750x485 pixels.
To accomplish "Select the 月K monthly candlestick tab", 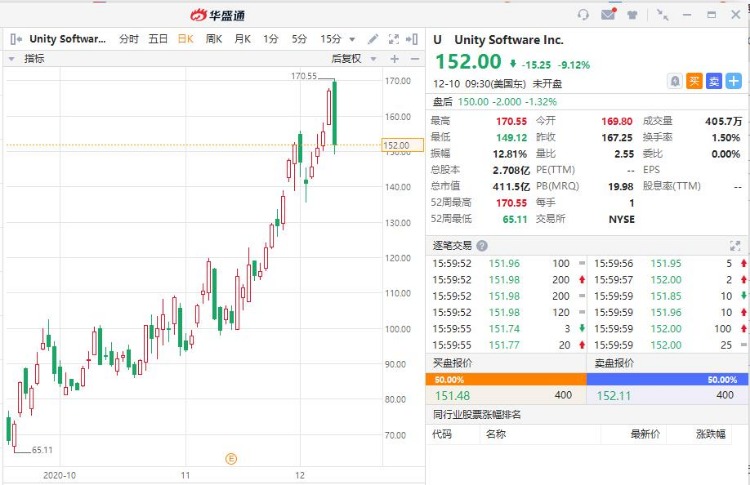I will pyautogui.click(x=243, y=39).
